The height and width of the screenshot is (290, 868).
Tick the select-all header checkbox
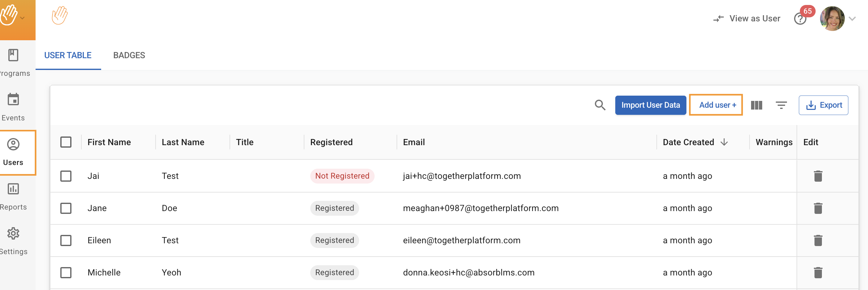(x=66, y=142)
